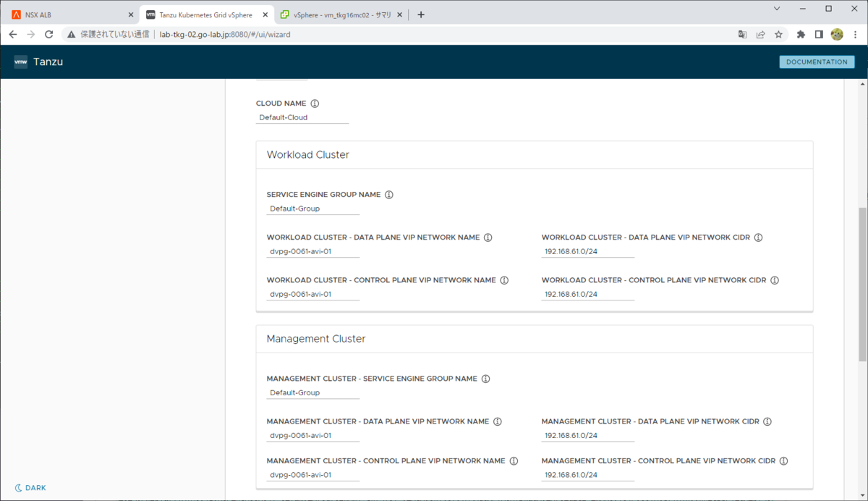
Task: Click the Workload Cluster section heading
Action: click(308, 155)
